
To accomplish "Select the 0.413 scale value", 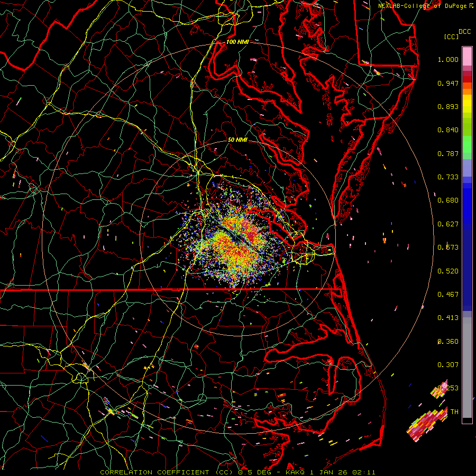I will pyautogui.click(x=448, y=318).
